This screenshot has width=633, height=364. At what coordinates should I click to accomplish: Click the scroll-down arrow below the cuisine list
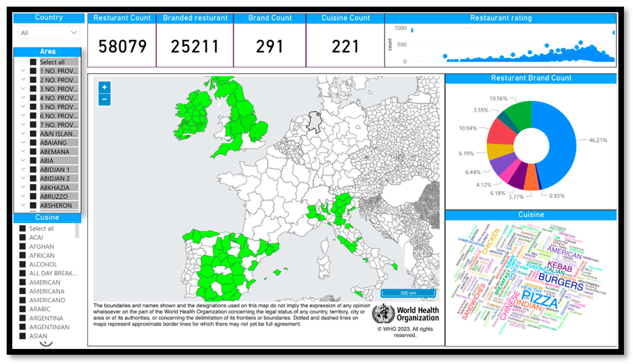pos(46,344)
